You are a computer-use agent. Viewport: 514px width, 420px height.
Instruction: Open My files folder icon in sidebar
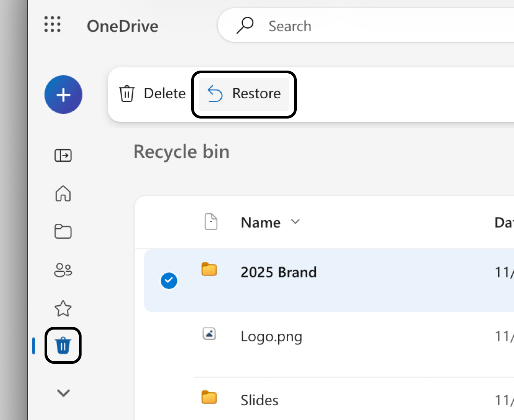pyautogui.click(x=63, y=231)
